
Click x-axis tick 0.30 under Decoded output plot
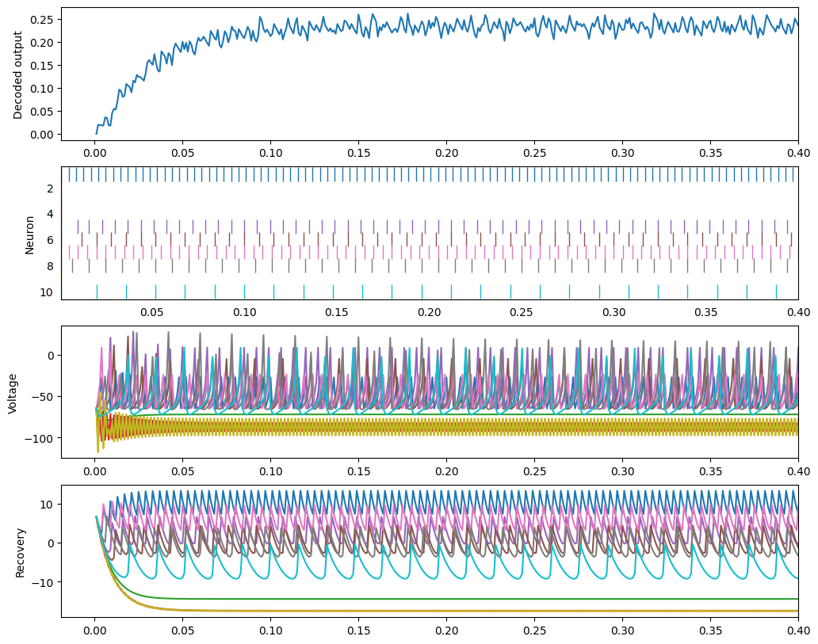click(622, 154)
